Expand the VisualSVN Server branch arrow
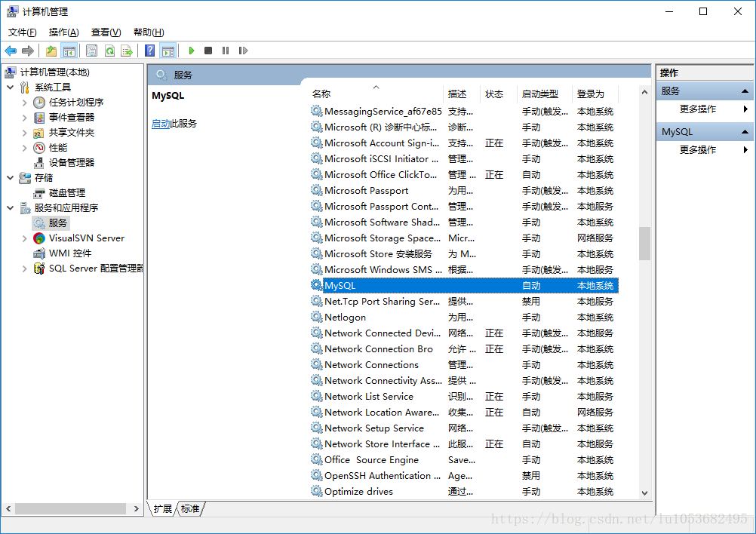Image resolution: width=756 pixels, height=534 pixels. pyautogui.click(x=25, y=238)
